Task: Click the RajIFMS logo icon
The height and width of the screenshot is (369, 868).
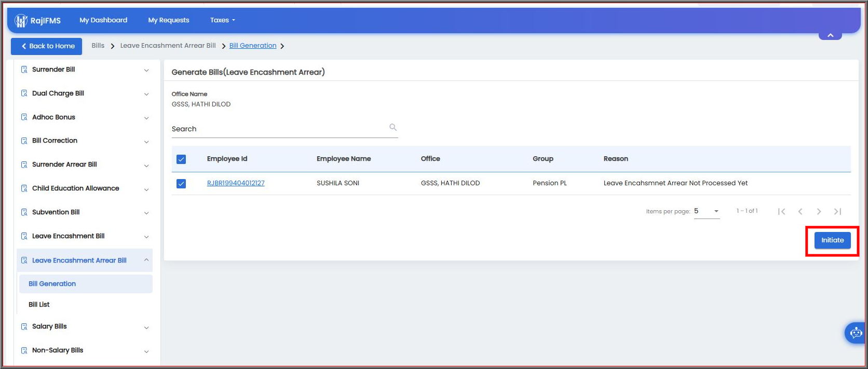Action: (21, 21)
